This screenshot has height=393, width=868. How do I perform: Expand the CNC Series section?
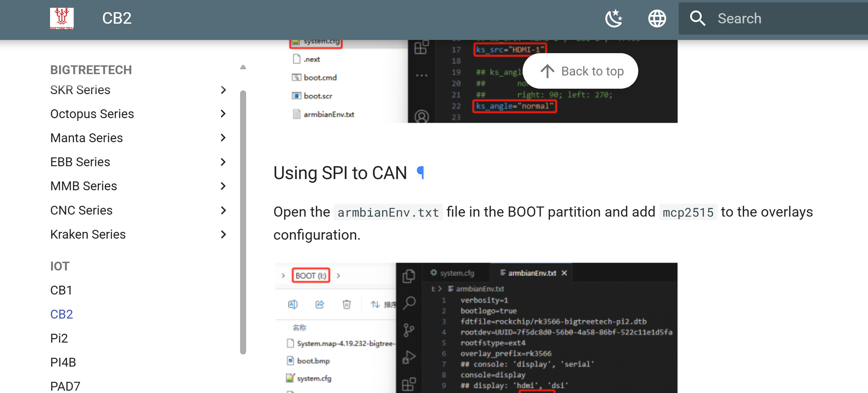click(223, 210)
